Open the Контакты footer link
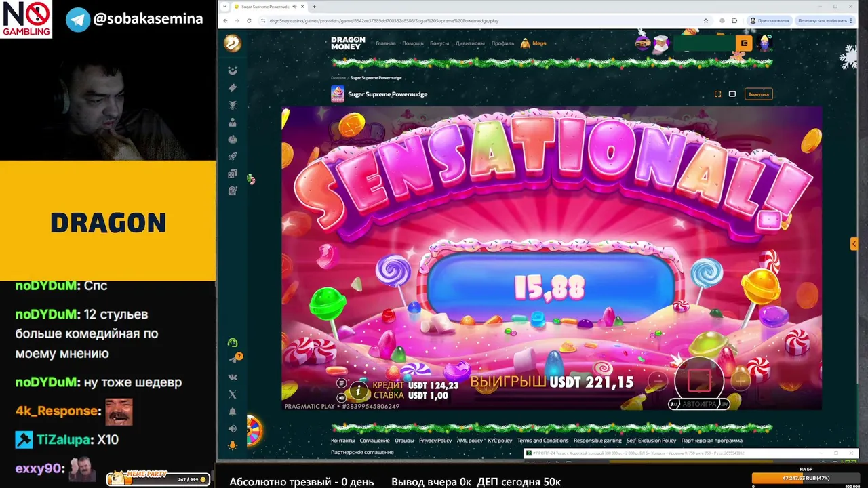This screenshot has width=868, height=488. [342, 441]
